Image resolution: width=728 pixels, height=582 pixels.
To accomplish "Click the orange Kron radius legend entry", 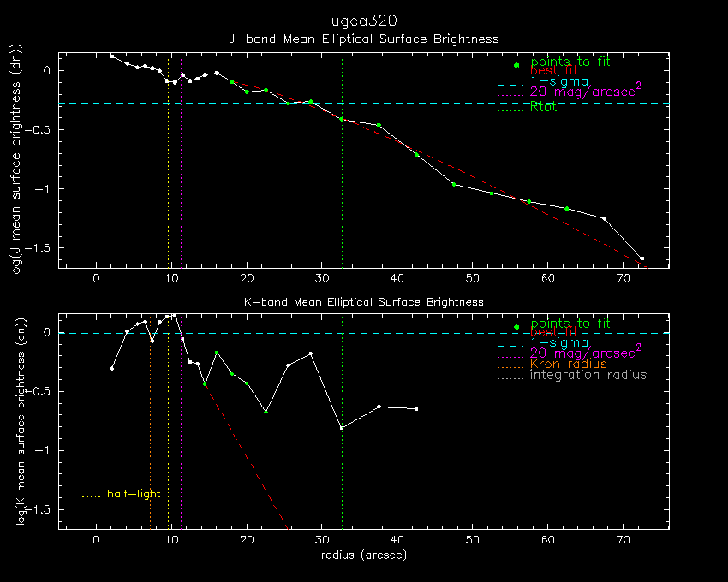I will (569, 365).
